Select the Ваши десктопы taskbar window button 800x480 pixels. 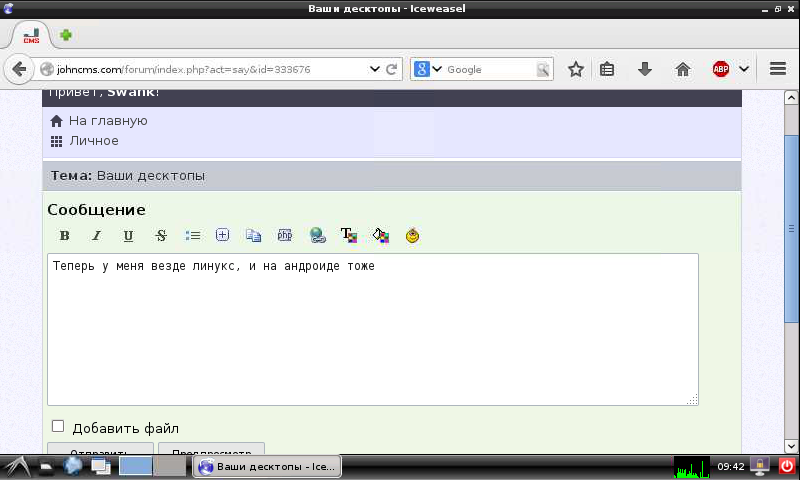point(267,467)
